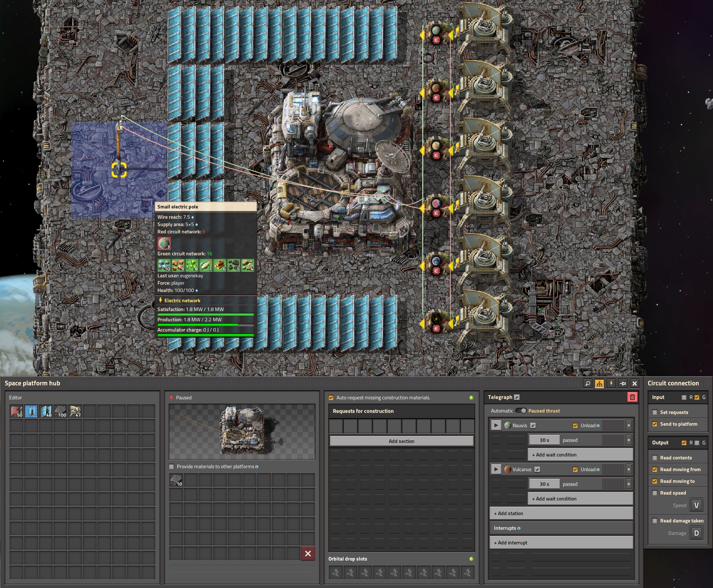Uncheck Read moving from
The image size is (713, 588).
[655, 469]
